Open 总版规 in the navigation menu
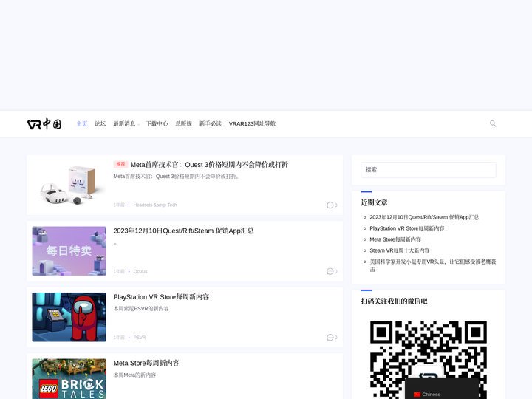Viewport: 532px width, 399px height. (183, 123)
